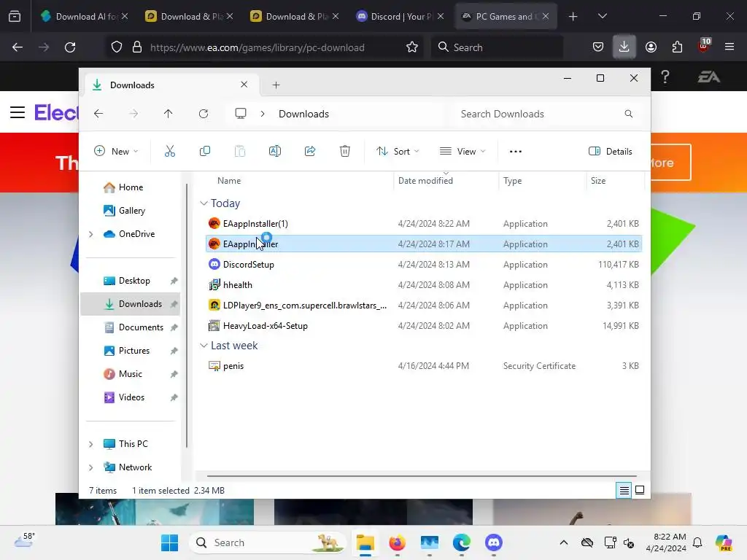747x560 pixels.
Task: Show hidden tray icons chevron
Action: click(564, 542)
